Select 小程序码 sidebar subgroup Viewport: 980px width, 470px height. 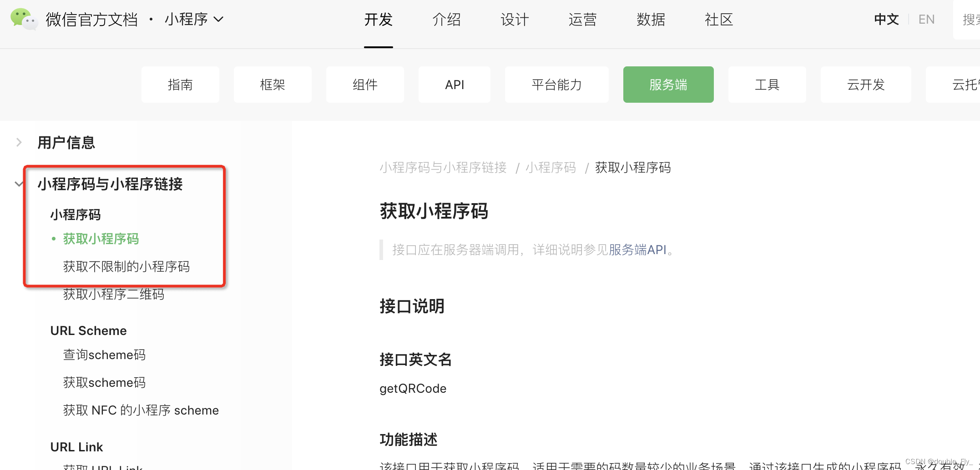(76, 215)
